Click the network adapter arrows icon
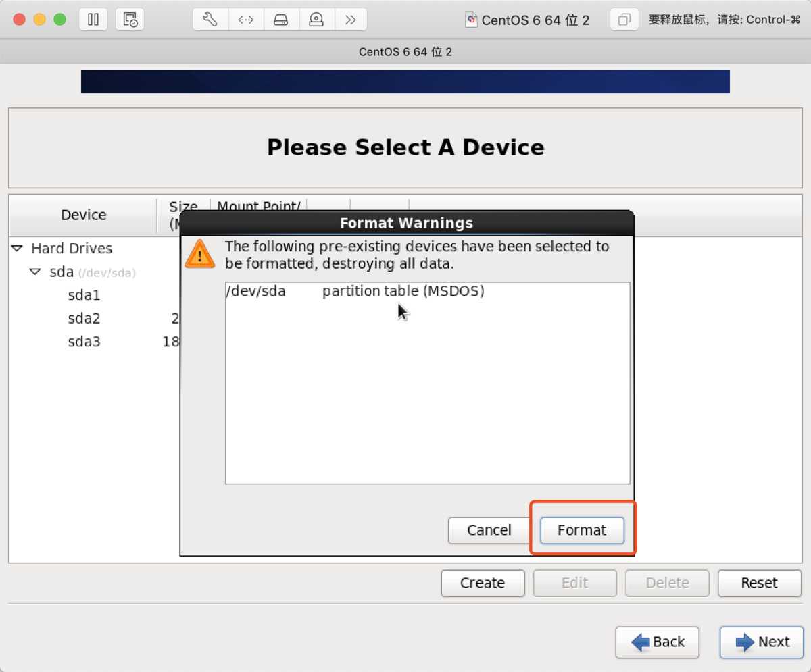The image size is (811, 672). pos(245,20)
